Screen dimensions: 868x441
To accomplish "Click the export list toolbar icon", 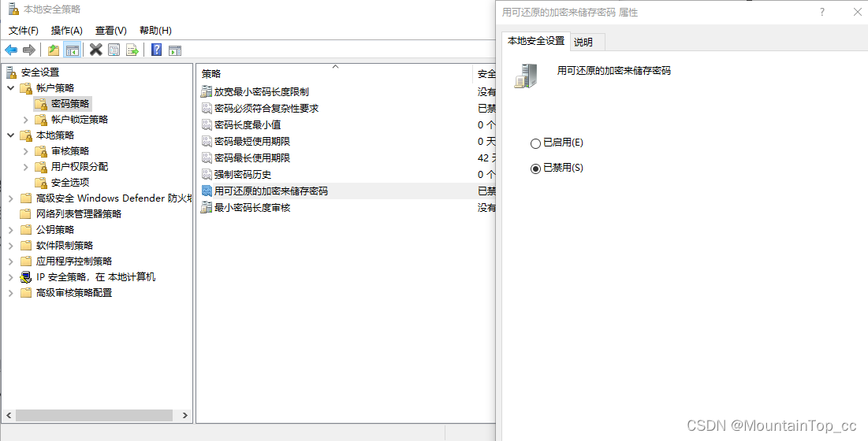I will click(x=132, y=50).
